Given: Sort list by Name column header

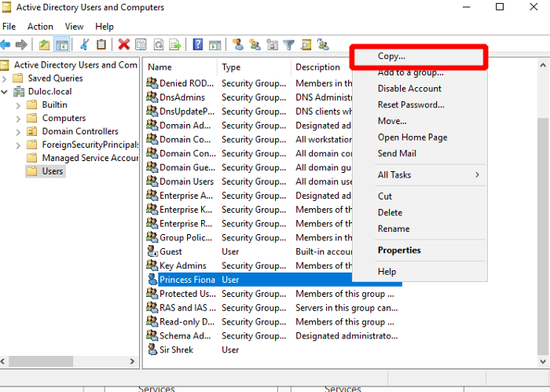Looking at the screenshot, I should click(x=180, y=67).
